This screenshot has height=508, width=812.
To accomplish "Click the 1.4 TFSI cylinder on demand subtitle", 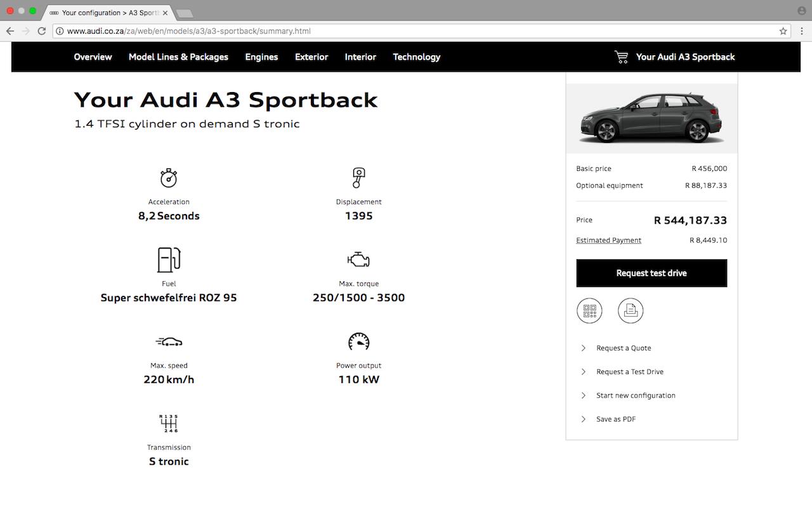I will click(187, 124).
